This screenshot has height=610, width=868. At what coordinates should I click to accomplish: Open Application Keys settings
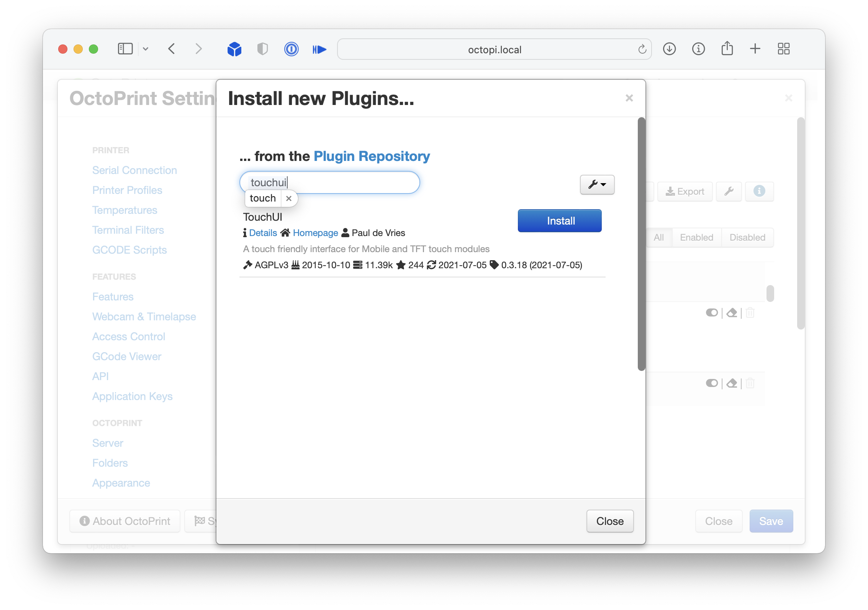click(x=132, y=396)
